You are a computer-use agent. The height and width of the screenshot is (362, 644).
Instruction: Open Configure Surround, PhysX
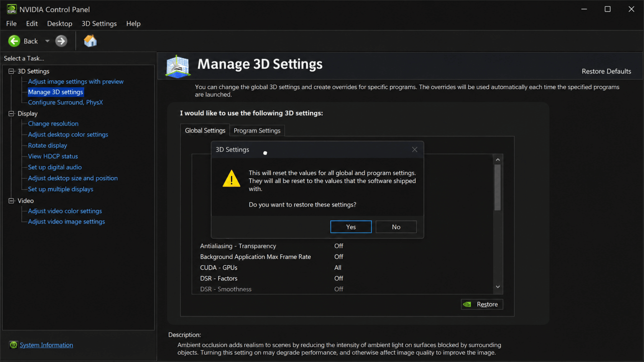pyautogui.click(x=65, y=102)
